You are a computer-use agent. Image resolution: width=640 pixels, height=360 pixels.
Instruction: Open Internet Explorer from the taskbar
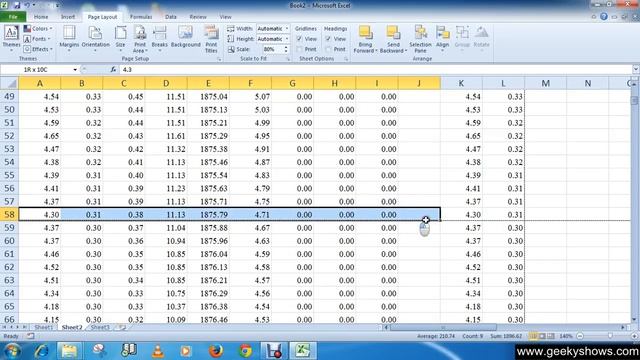(x=41, y=351)
